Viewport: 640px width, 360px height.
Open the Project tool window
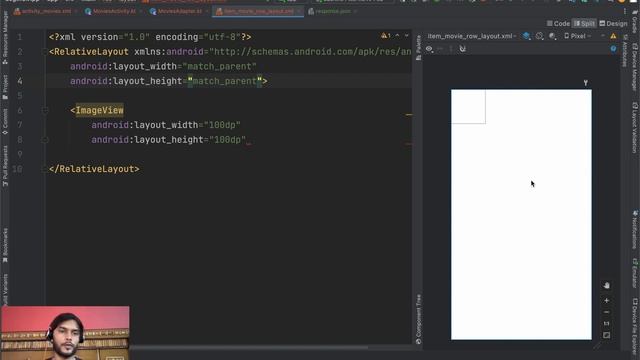pos(5,87)
